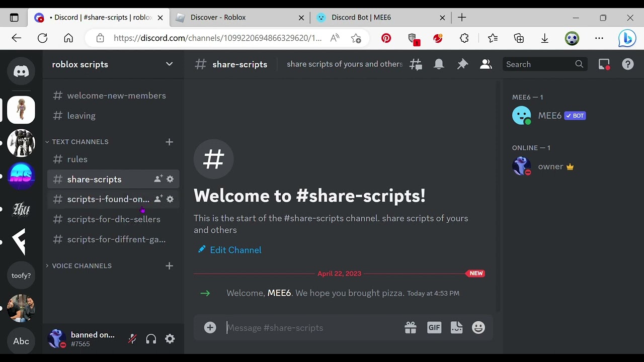Open Discord home direct messages
The image size is (644, 362).
point(21,71)
